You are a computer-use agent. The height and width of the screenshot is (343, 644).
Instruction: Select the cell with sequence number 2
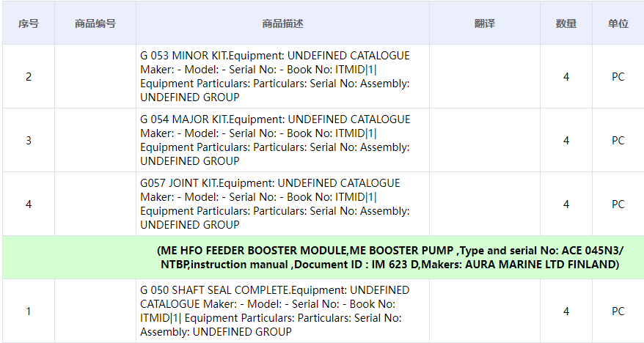click(x=29, y=76)
